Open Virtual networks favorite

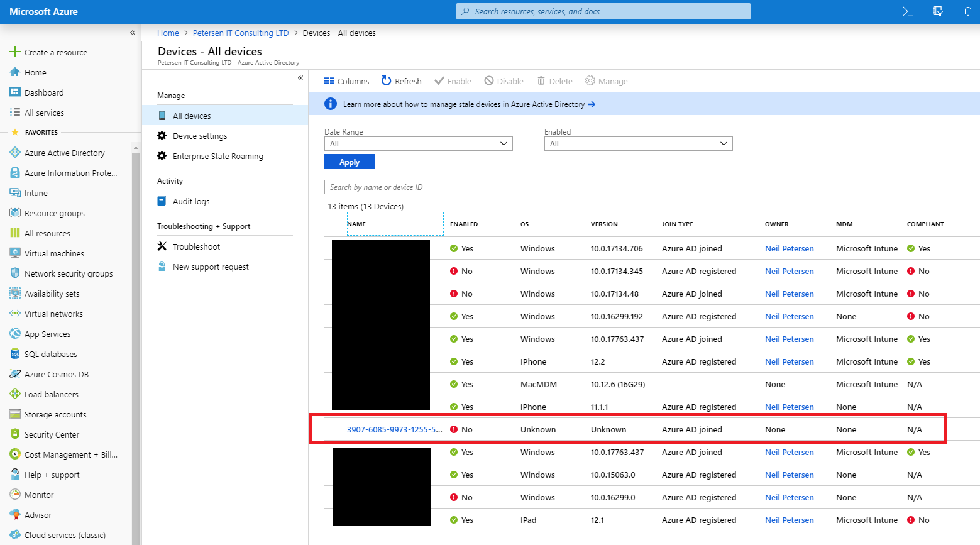coord(53,314)
